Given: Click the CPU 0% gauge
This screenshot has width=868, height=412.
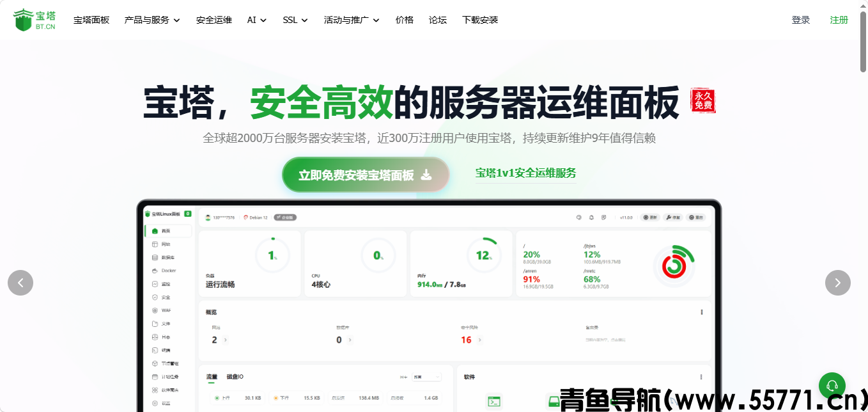Looking at the screenshot, I should click(378, 255).
